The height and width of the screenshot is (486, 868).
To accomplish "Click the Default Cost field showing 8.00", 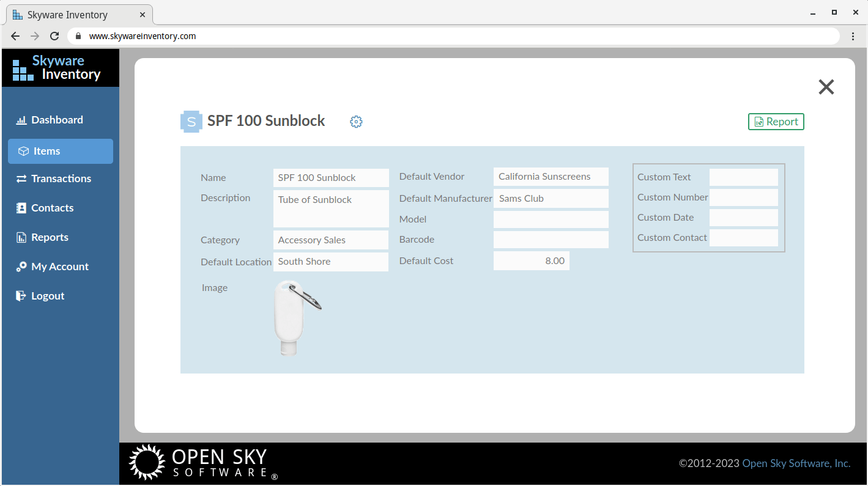I will point(531,261).
